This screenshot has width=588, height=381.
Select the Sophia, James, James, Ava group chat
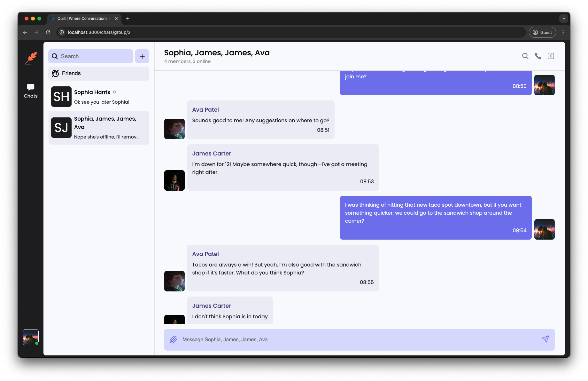tap(99, 128)
